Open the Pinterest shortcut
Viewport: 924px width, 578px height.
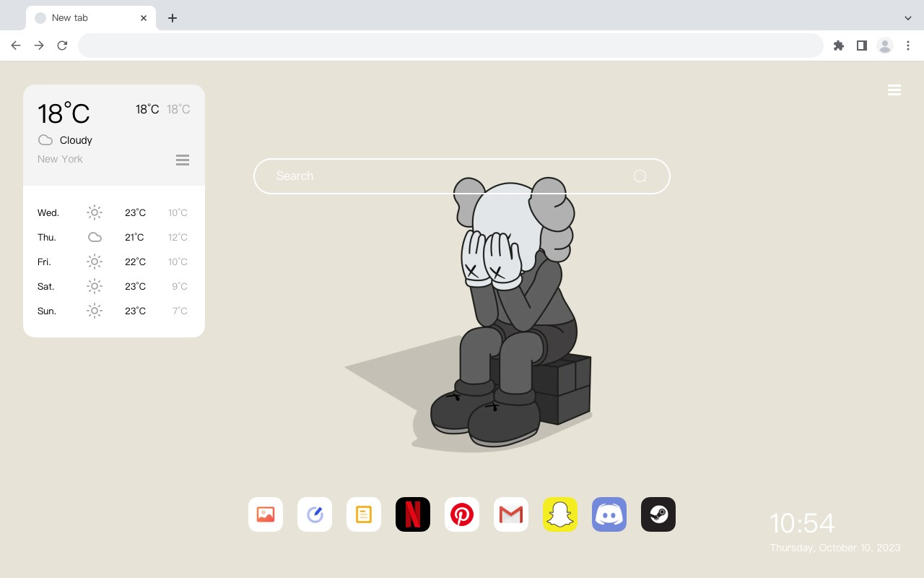462,514
